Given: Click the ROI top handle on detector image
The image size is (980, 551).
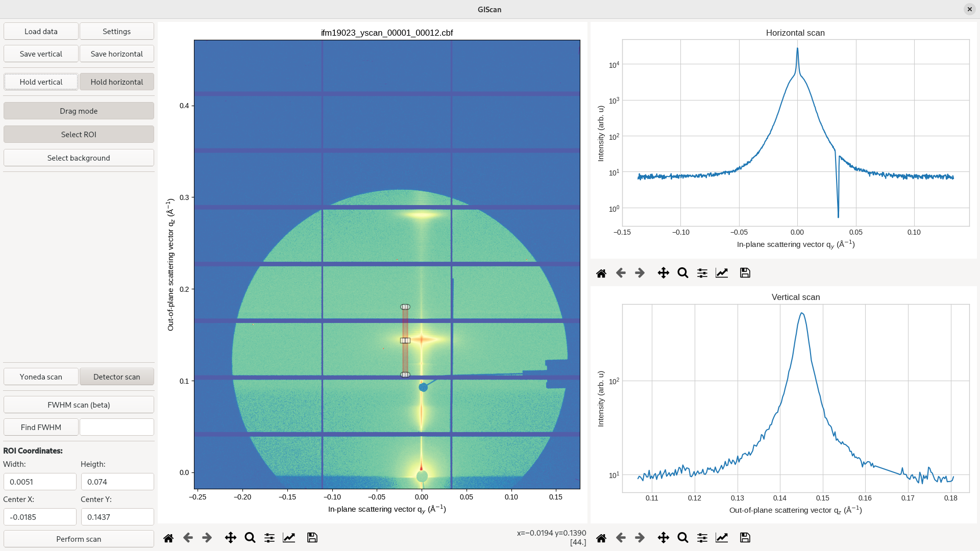Looking at the screenshot, I should coord(405,307).
